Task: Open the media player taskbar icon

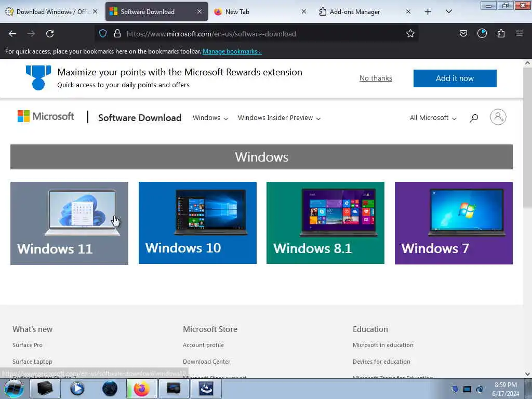Action: click(x=77, y=389)
